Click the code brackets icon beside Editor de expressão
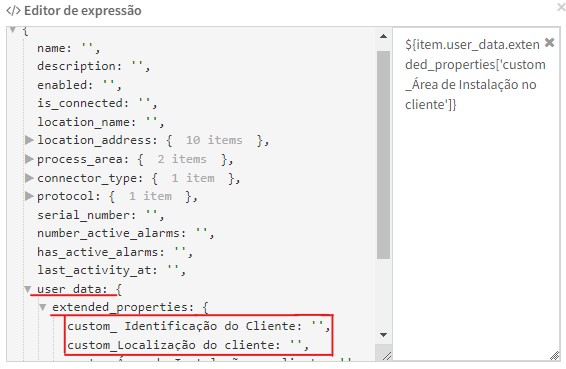 tap(13, 10)
